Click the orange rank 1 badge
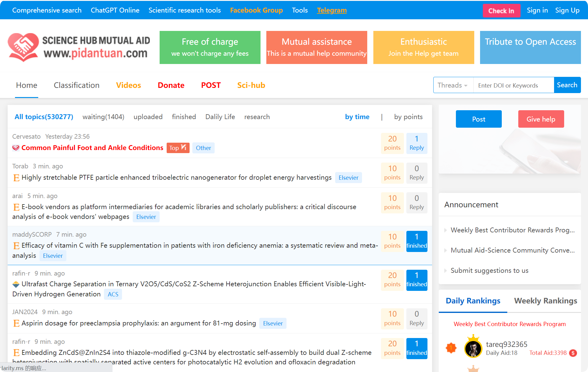Image resolution: width=588 pixels, height=372 pixels. [x=451, y=348]
